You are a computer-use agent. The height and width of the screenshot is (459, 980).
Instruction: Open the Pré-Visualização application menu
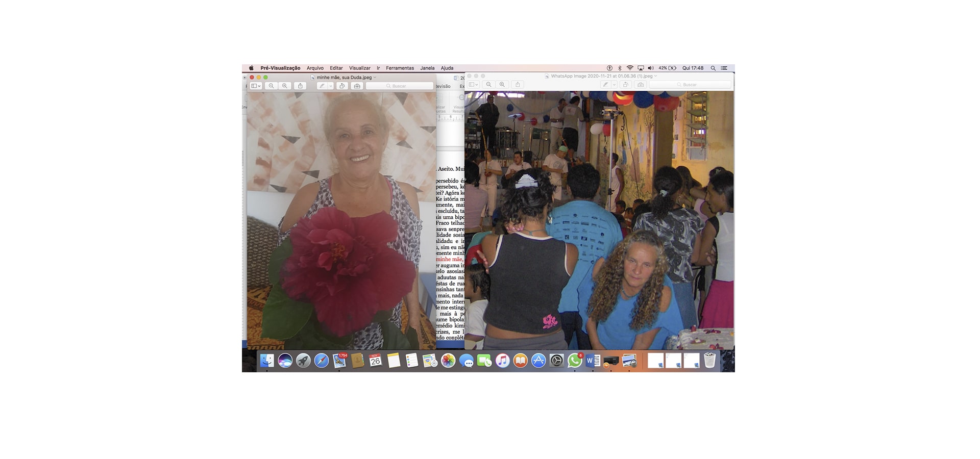pos(280,68)
